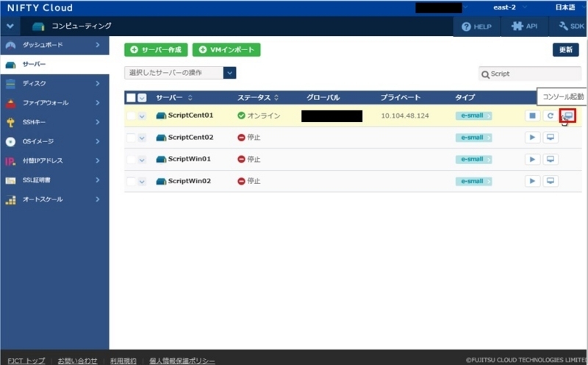Click the VM import button

[x=226, y=49]
